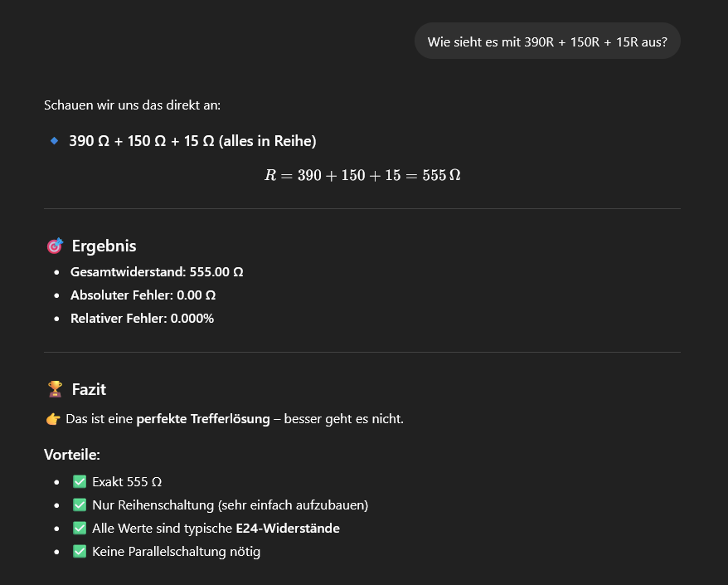Click the green checkmark before Alle Werte
728x585 pixels.
coord(80,528)
